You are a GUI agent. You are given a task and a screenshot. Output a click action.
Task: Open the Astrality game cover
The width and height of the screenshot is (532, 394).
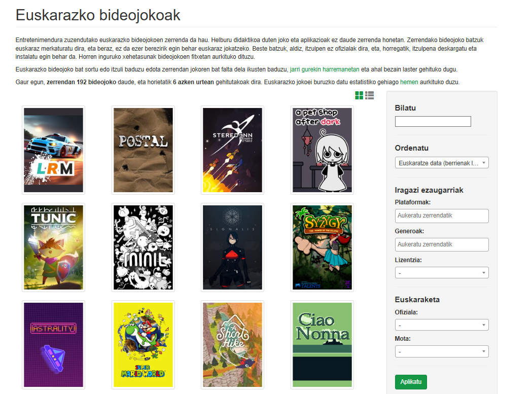54,345
